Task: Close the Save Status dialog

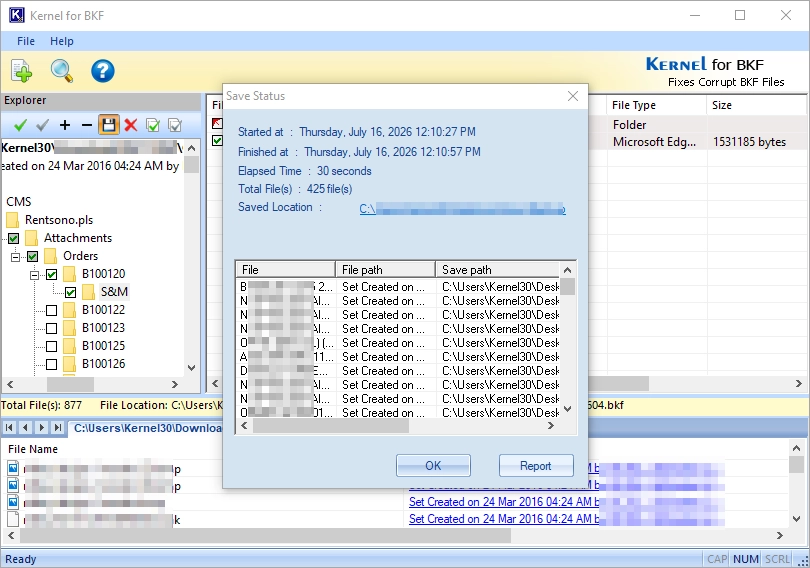Action: coord(572,96)
